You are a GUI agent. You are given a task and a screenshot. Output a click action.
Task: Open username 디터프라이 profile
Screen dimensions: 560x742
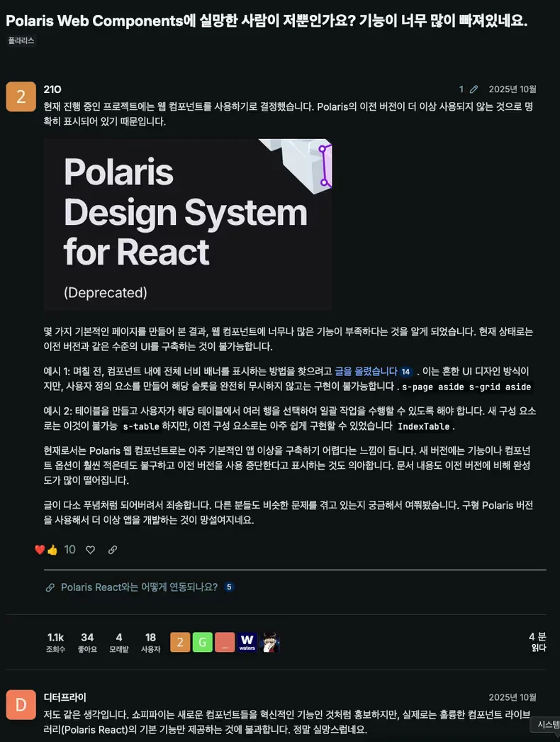click(65, 697)
